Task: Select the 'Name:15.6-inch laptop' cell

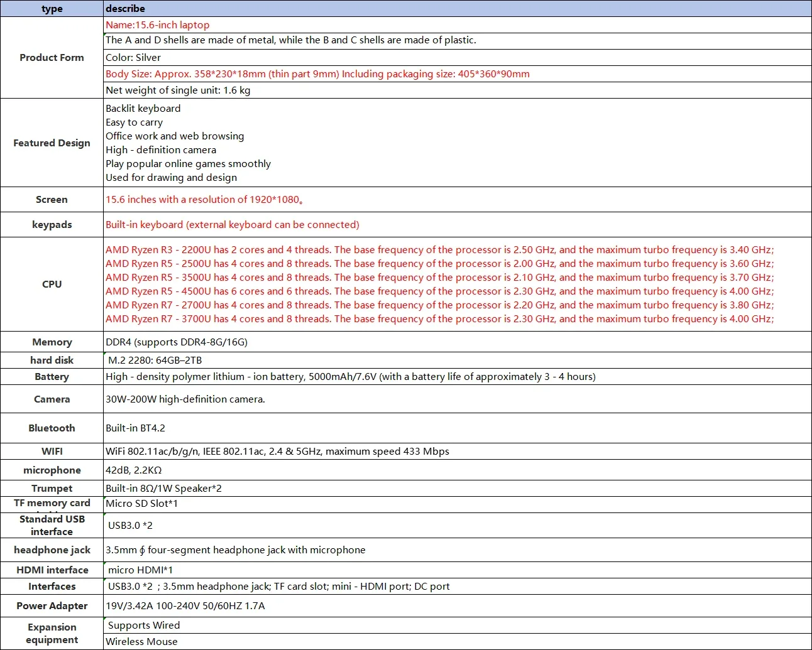Action: pos(458,25)
